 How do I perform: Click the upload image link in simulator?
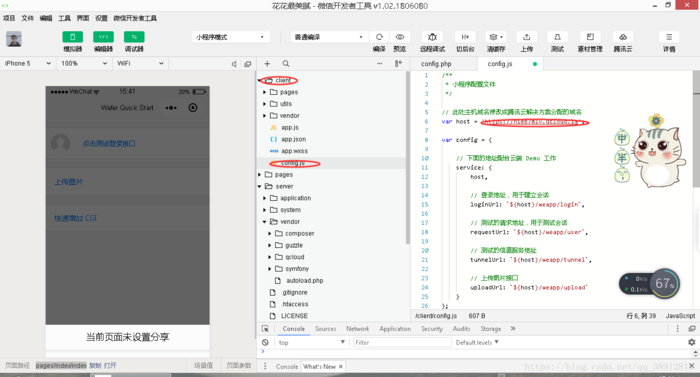point(69,182)
